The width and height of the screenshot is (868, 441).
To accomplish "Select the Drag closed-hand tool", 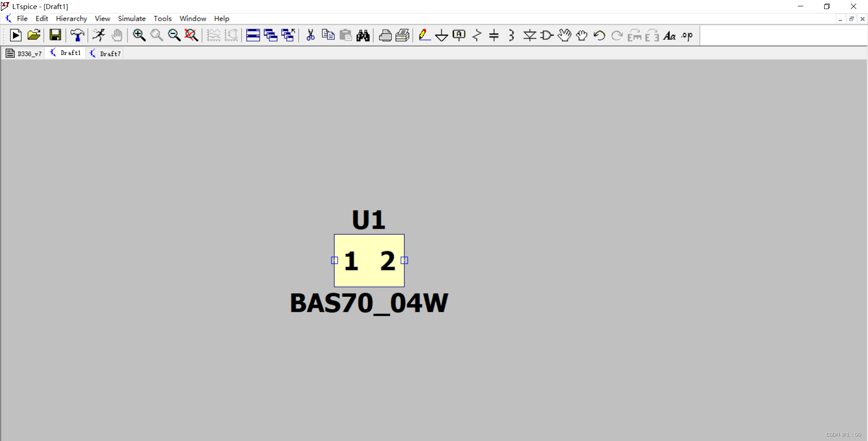I will pos(582,35).
